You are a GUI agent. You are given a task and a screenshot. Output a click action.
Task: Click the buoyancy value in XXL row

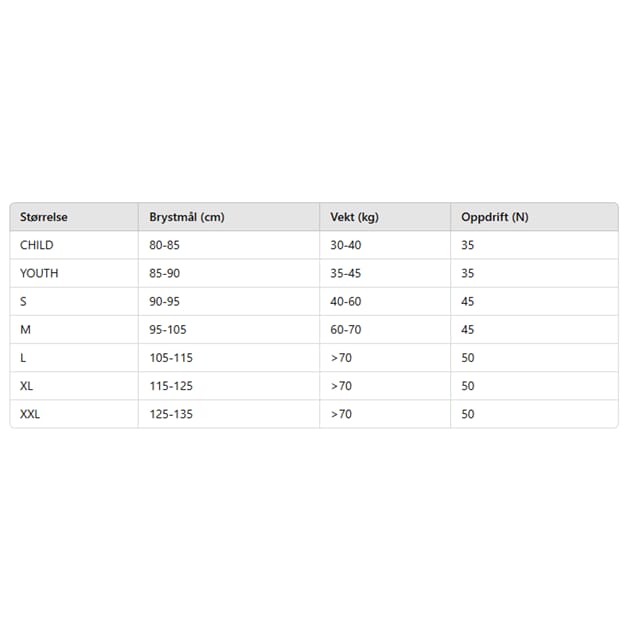pos(468,413)
